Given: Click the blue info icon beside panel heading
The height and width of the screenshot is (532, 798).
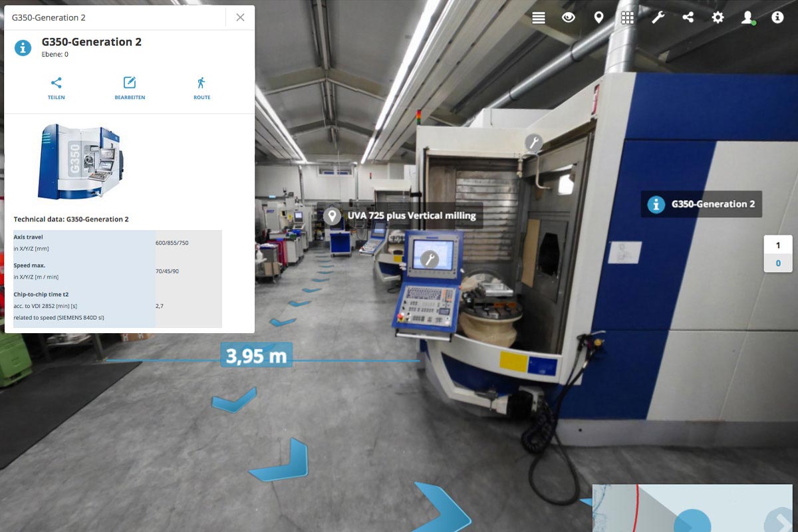Looking at the screenshot, I should point(23,48).
